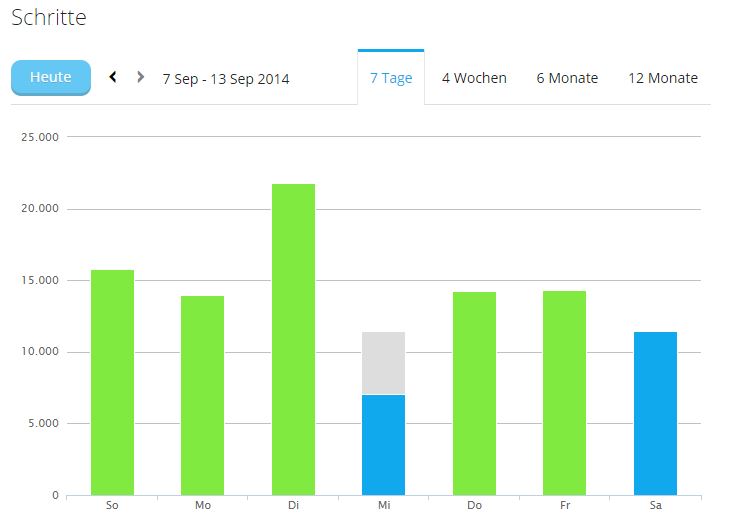Click the gray portion of Mi bar
The height and width of the screenshot is (529, 730).
point(383,363)
